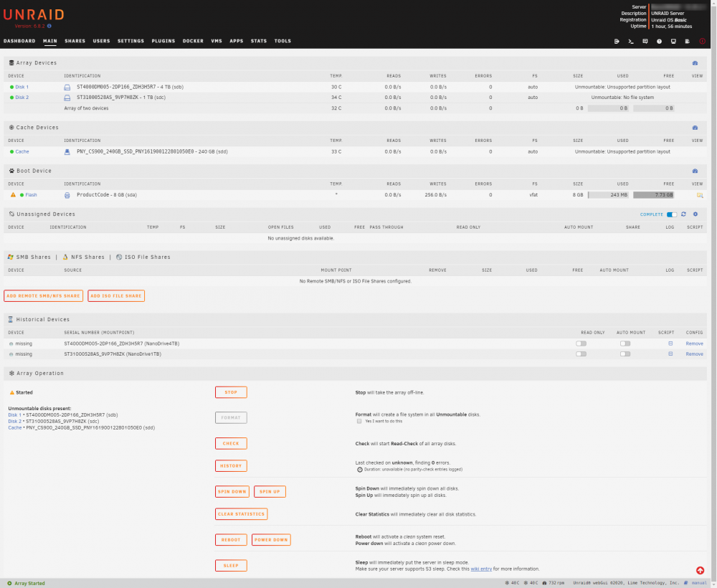Click the Spin Down button

coord(232,491)
